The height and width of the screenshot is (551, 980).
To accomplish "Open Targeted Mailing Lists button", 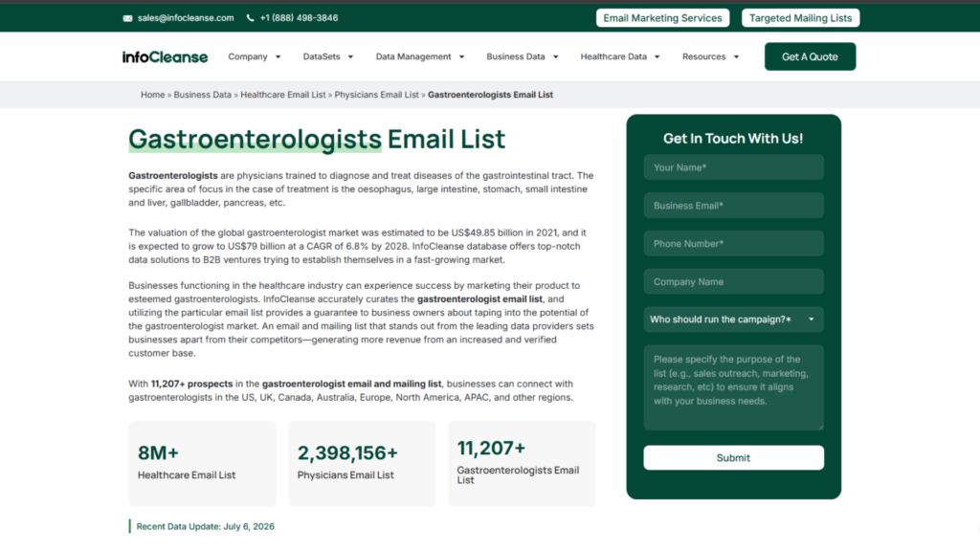I will click(x=801, y=18).
